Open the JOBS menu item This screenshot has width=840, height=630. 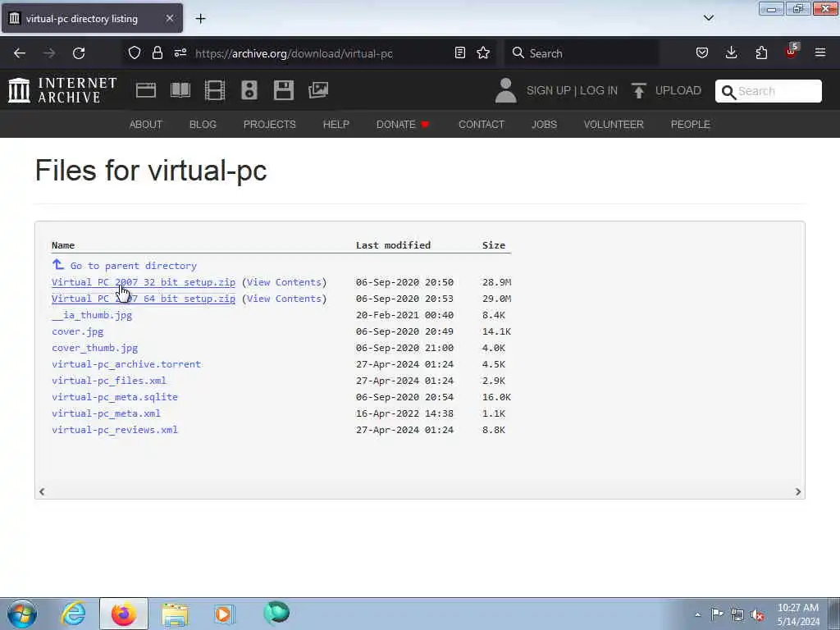coord(544,125)
